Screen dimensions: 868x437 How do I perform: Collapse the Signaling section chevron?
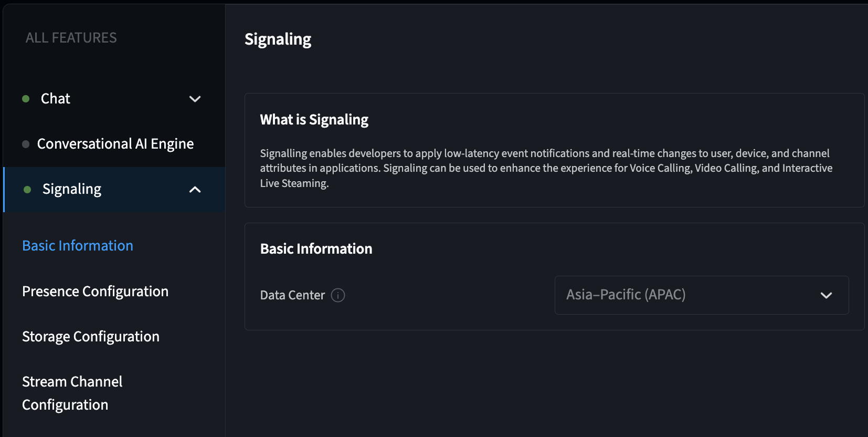(195, 190)
